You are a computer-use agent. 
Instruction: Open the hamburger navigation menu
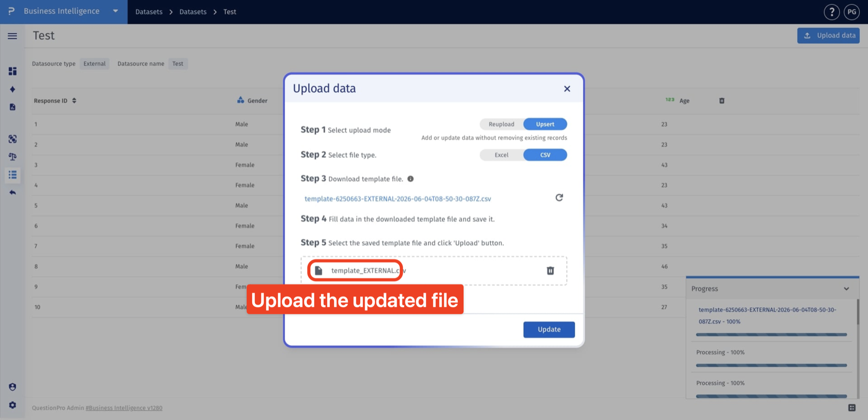[12, 36]
